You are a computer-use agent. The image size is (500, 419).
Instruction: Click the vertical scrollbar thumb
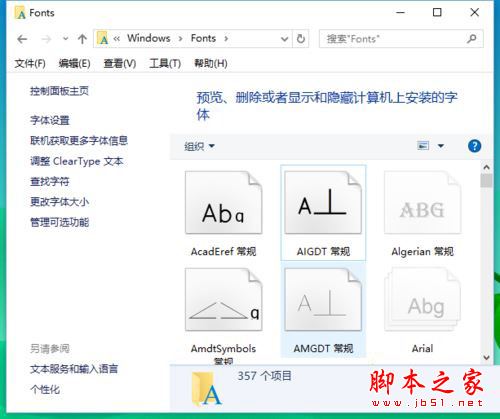tap(486, 180)
